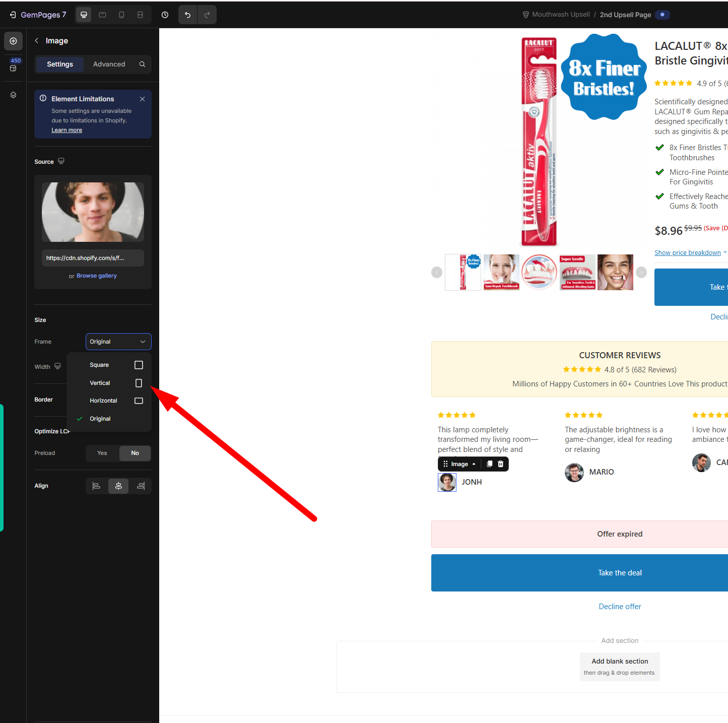The image size is (728, 723).
Task: Select the $8.96 price text
Action: click(x=668, y=231)
